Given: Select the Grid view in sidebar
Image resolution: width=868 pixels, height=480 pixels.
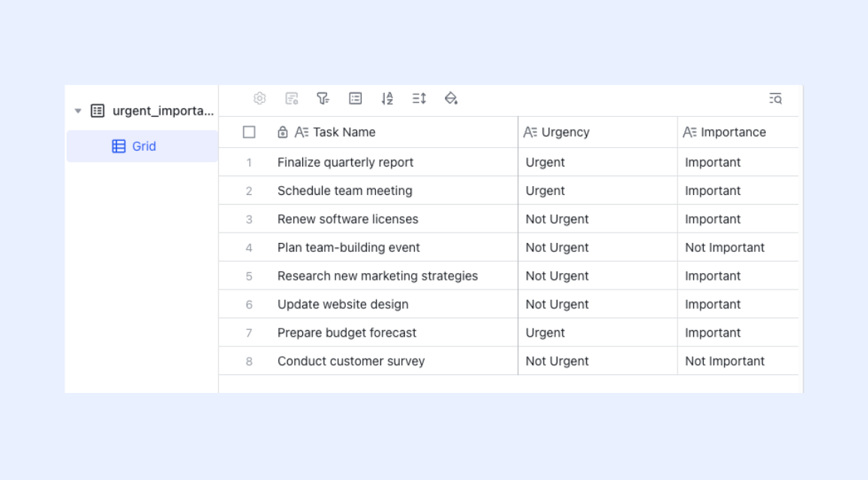Looking at the screenshot, I should point(143,146).
